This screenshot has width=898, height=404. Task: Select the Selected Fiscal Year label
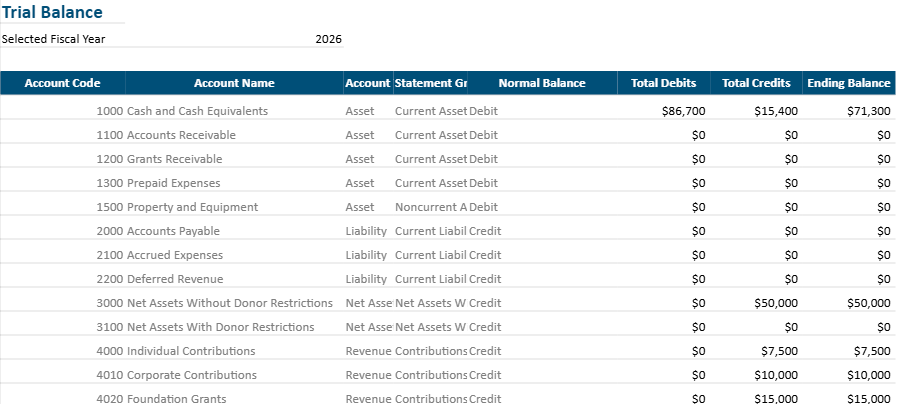pos(54,39)
